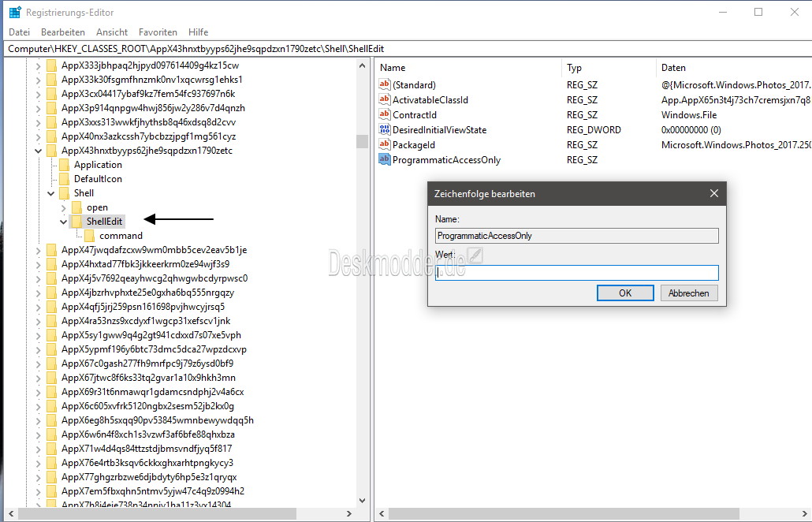Select the Application key label

click(98, 165)
